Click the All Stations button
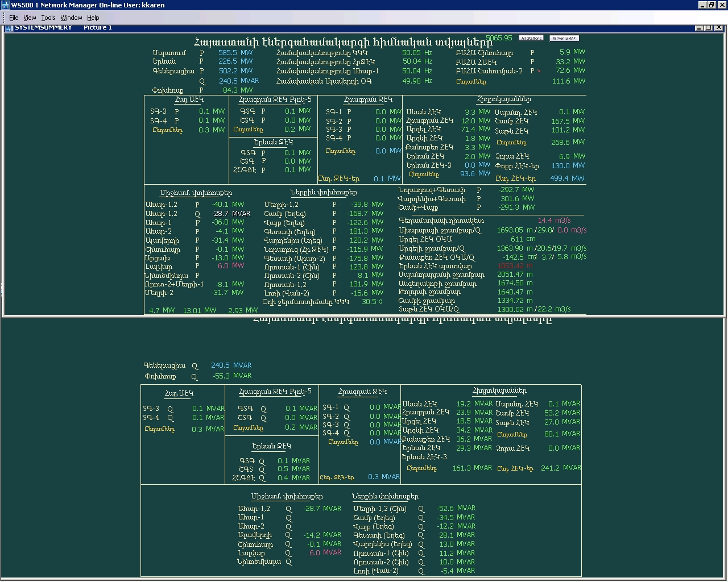The height and width of the screenshot is (582, 728). pyautogui.click(x=531, y=38)
